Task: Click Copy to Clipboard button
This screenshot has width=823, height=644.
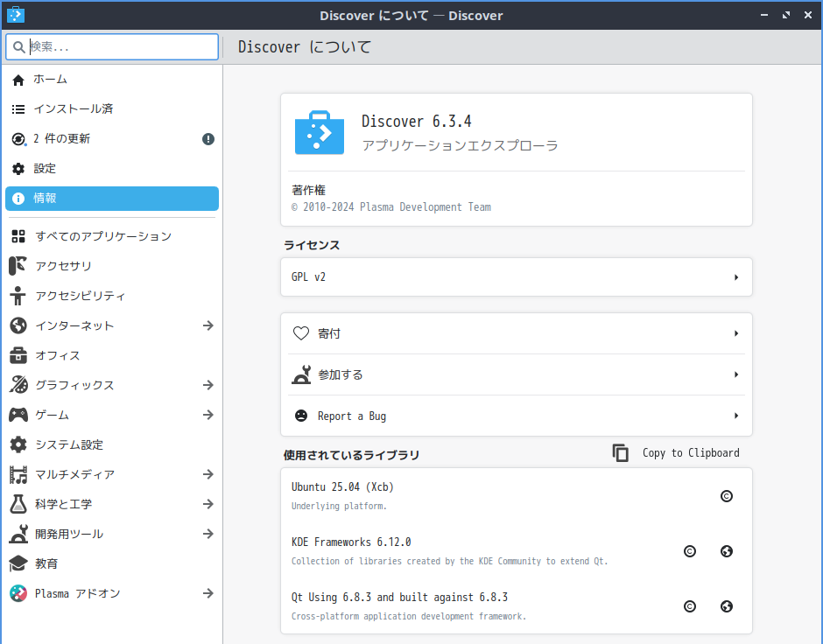Action: point(676,453)
